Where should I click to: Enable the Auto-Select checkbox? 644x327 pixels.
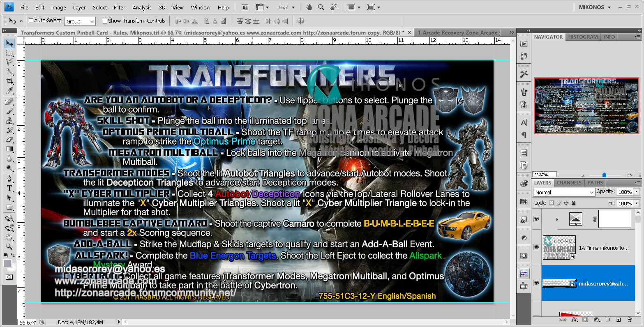[31, 21]
